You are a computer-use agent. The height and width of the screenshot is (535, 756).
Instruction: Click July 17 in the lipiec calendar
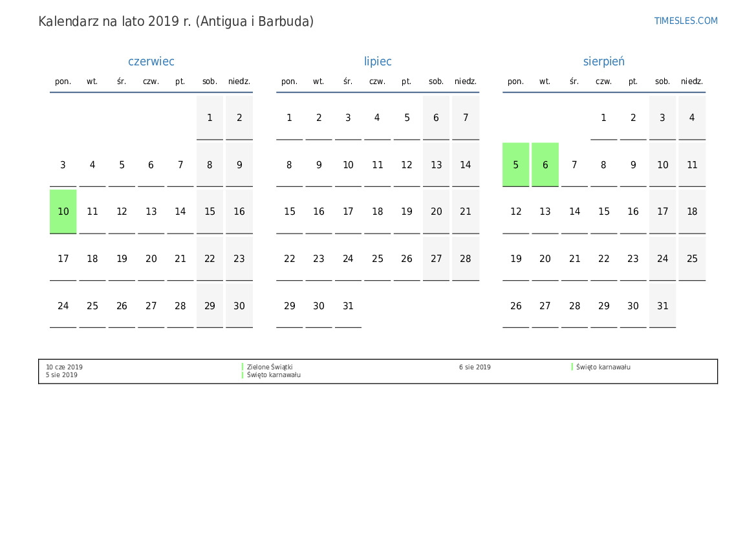pos(348,212)
